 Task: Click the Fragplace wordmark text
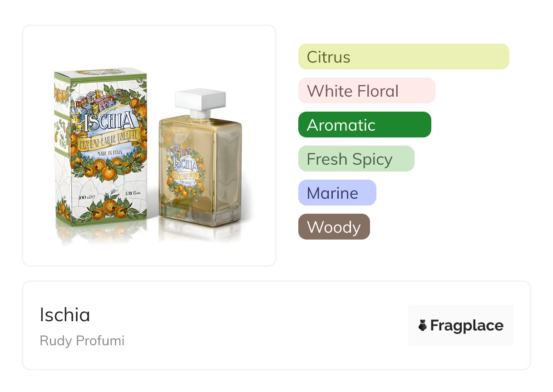click(x=467, y=325)
